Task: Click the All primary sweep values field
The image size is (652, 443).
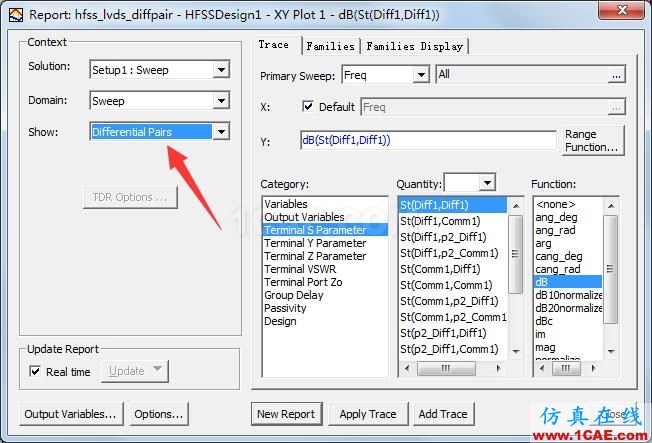Action: 522,75
